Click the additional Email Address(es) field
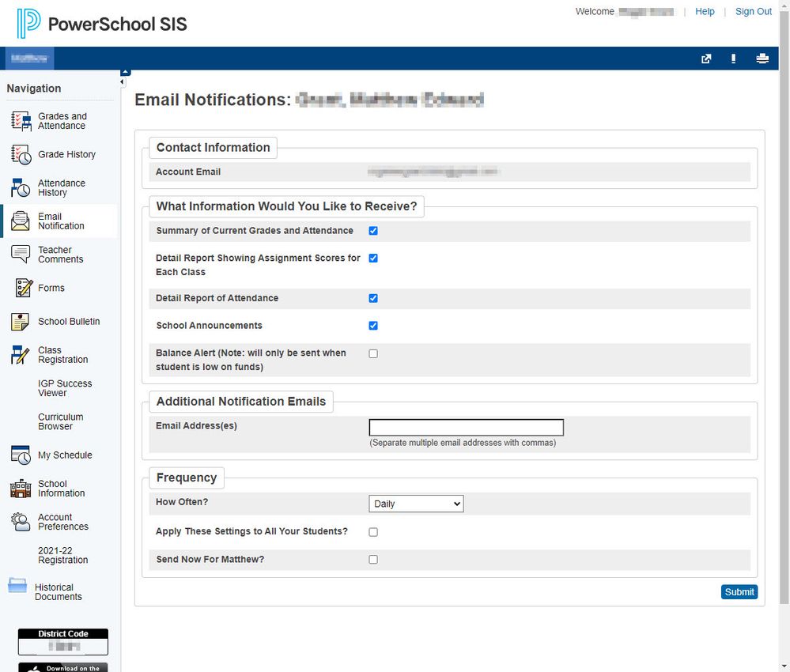The width and height of the screenshot is (790, 672). pos(466,428)
